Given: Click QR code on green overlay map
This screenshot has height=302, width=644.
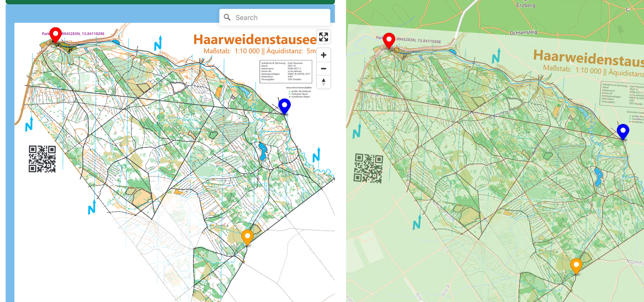Looking at the screenshot, I should click(369, 168).
